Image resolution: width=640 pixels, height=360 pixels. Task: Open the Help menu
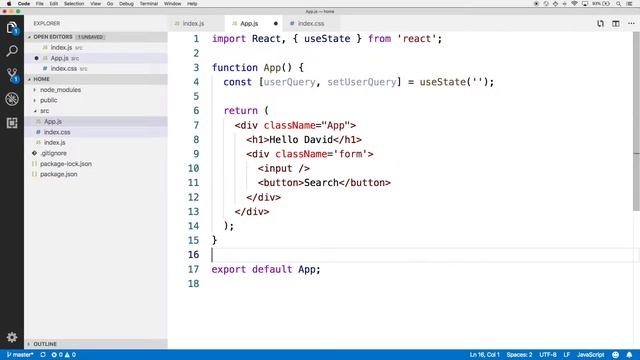pyautogui.click(x=192, y=4)
